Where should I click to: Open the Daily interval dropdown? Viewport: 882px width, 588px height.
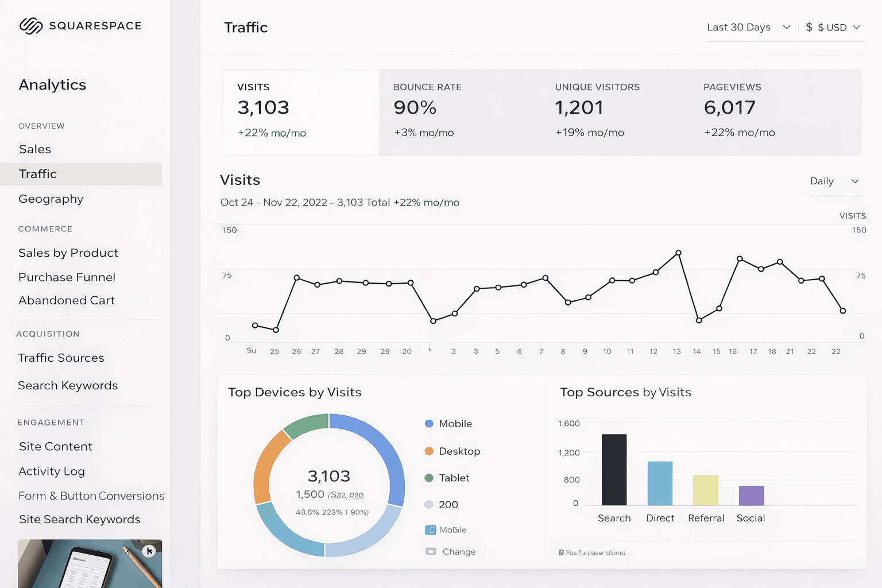[x=834, y=181]
